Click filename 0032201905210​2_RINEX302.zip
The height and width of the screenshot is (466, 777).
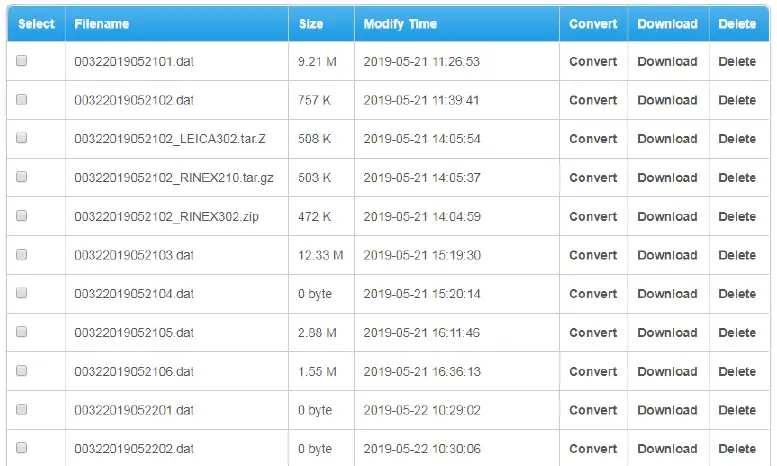pos(166,217)
